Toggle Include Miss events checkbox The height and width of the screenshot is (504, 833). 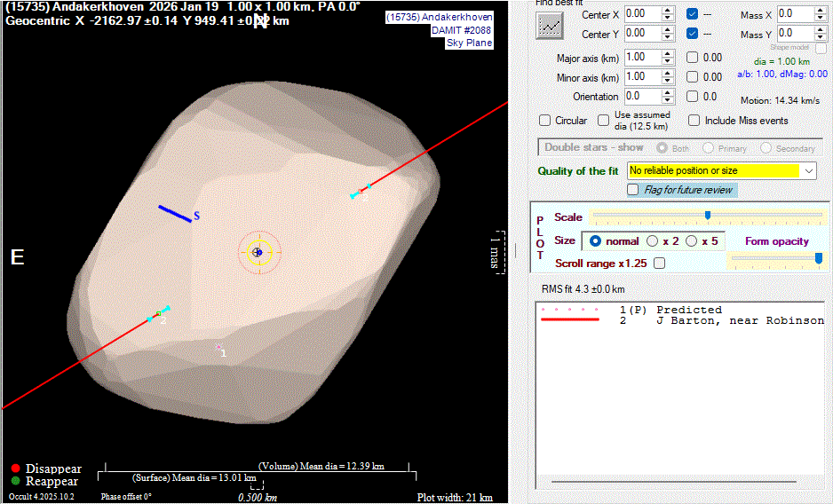pos(694,121)
